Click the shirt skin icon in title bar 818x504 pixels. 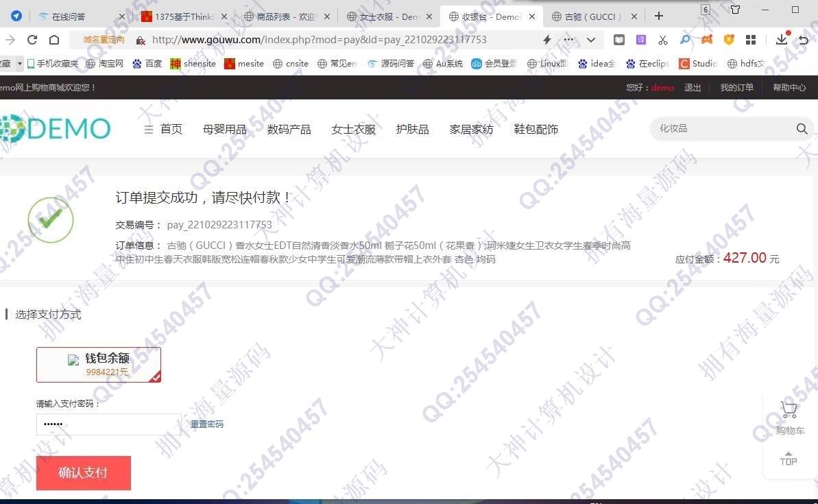tap(735, 10)
